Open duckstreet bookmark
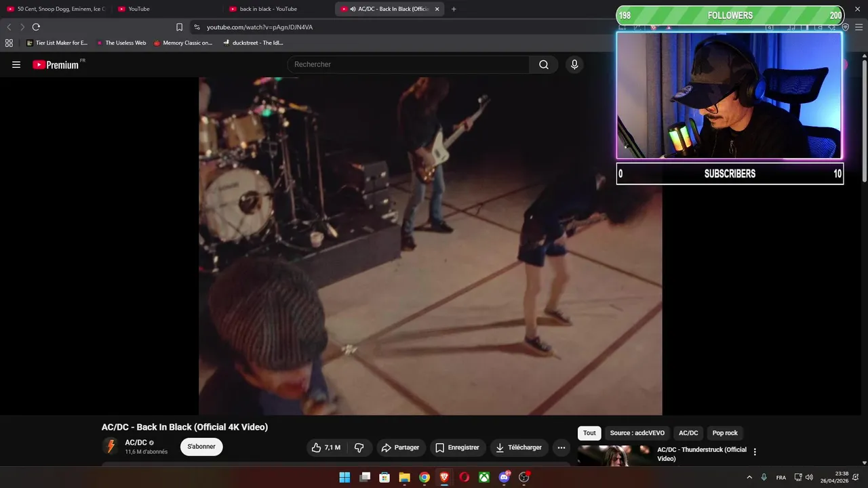The width and height of the screenshot is (868, 488). (253, 43)
